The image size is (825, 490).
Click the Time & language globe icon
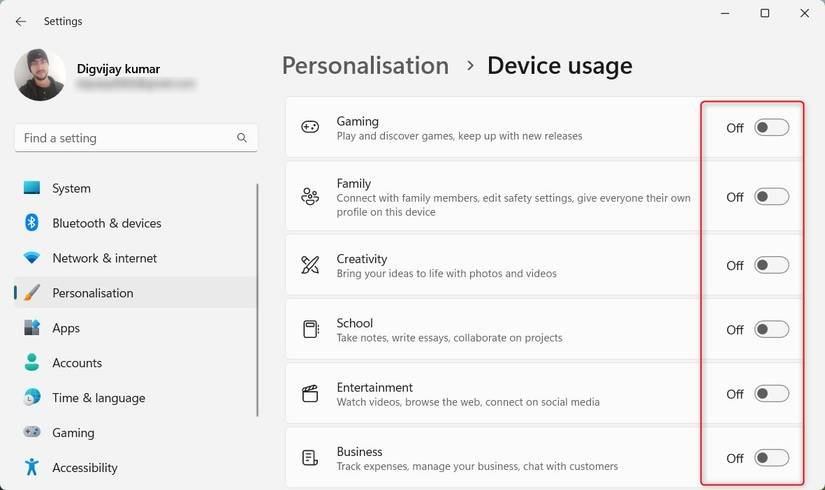[32, 398]
